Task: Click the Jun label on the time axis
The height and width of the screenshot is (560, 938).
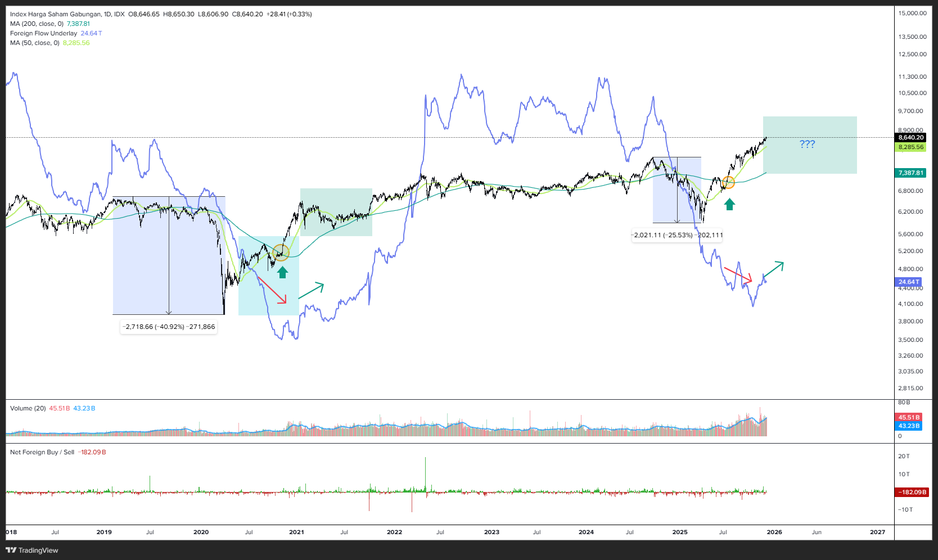Action: pos(817,532)
